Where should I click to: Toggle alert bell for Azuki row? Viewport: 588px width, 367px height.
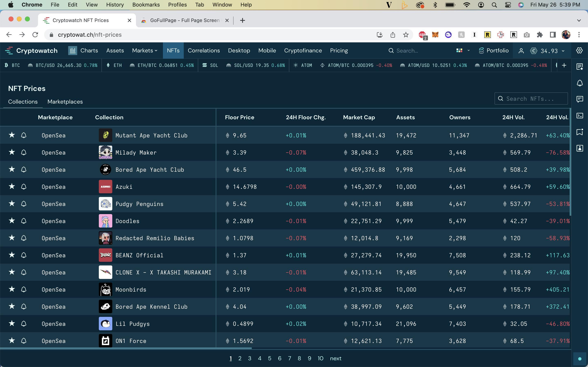23,186
